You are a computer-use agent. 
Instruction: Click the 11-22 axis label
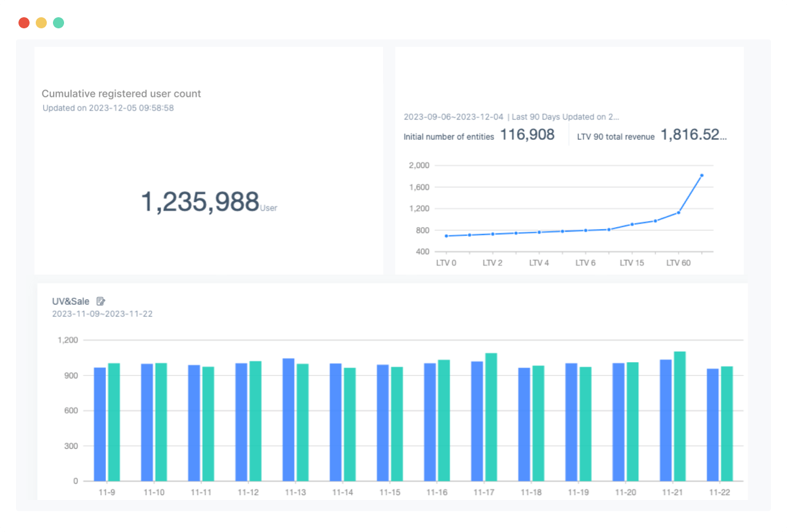(720, 492)
